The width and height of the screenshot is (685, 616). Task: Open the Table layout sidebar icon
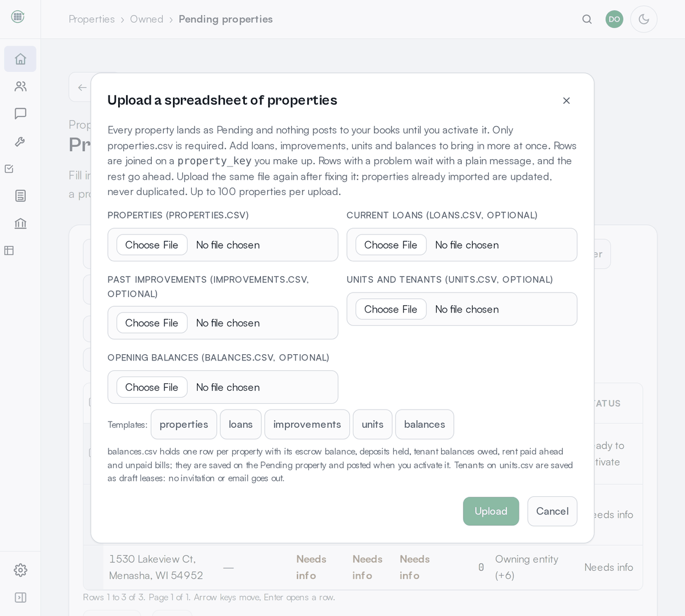(9, 250)
